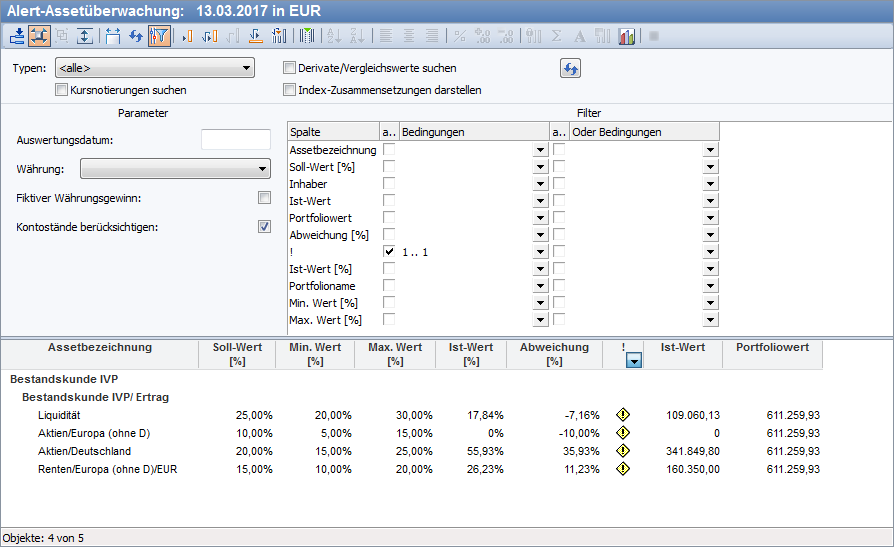The height and width of the screenshot is (547, 894).
Task: Click the bar chart toolbar icon
Action: (627, 36)
